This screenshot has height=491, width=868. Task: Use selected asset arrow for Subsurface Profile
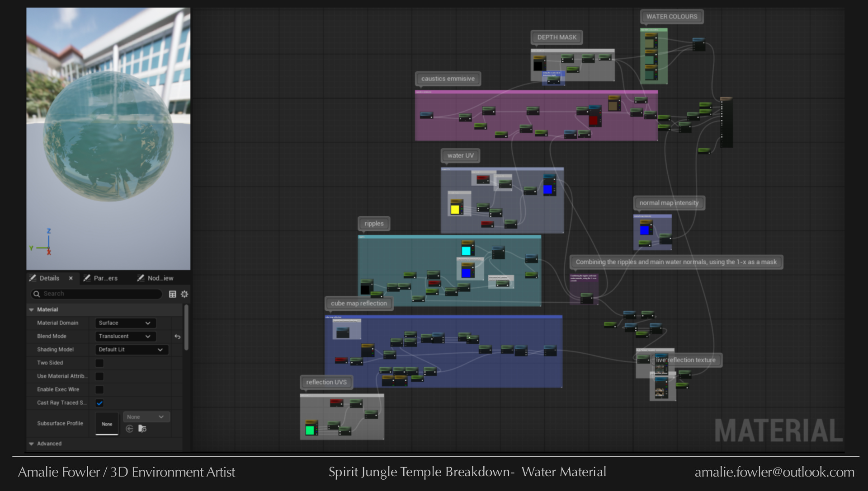(130, 429)
